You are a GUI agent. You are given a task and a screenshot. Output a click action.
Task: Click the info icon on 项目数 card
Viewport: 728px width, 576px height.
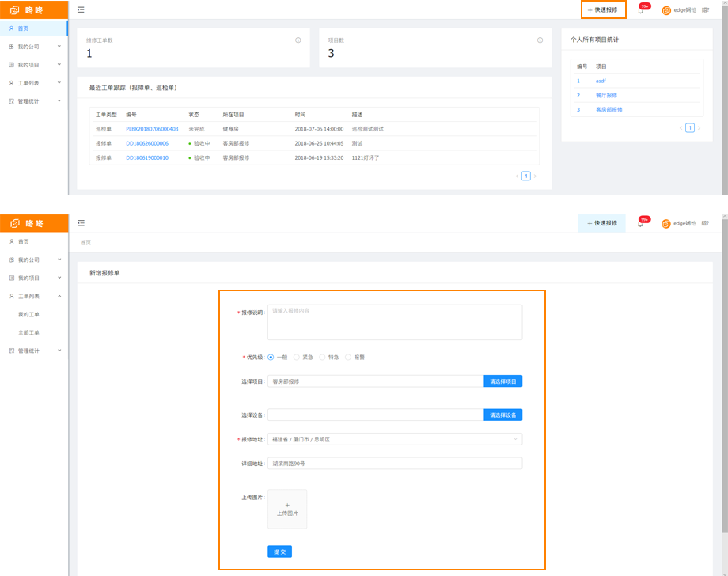point(540,40)
